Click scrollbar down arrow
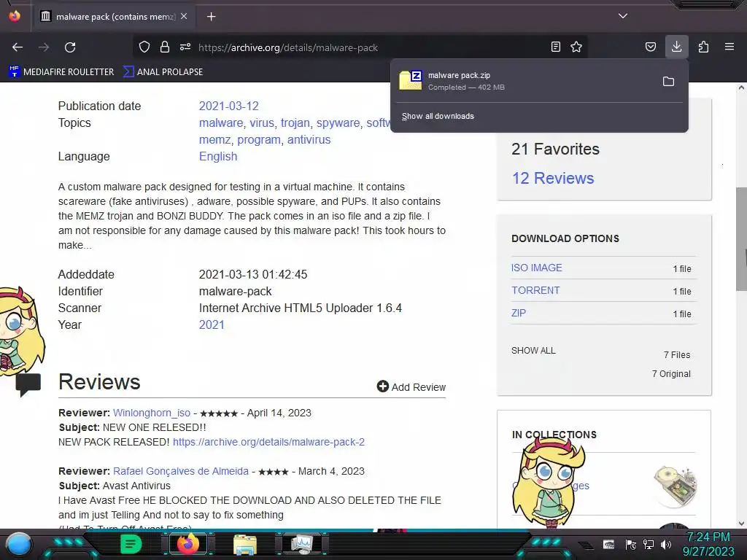Screen dimensions: 747x560 tap(741, 524)
